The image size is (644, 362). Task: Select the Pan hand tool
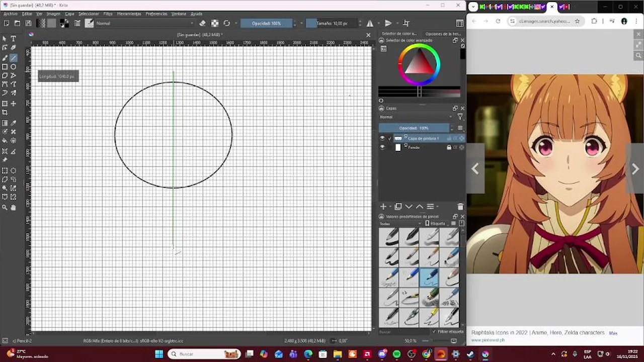(14, 207)
